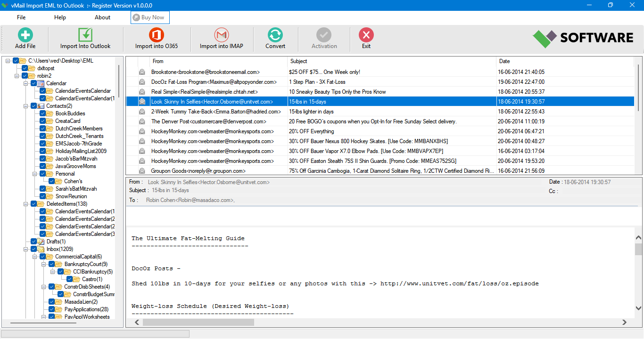Toggle the SnowReunion folder checkbox
This screenshot has width=644, height=339.
[x=43, y=196]
